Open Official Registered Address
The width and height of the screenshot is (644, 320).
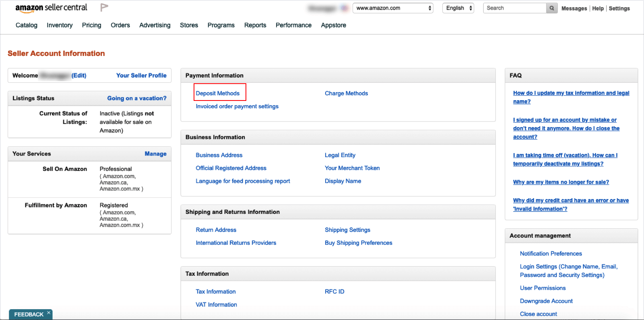[x=231, y=168]
